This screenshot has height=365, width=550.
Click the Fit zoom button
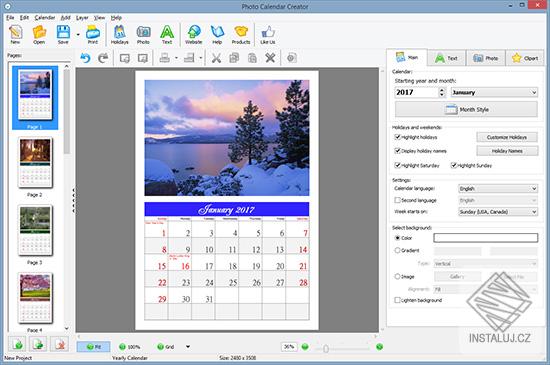click(94, 347)
